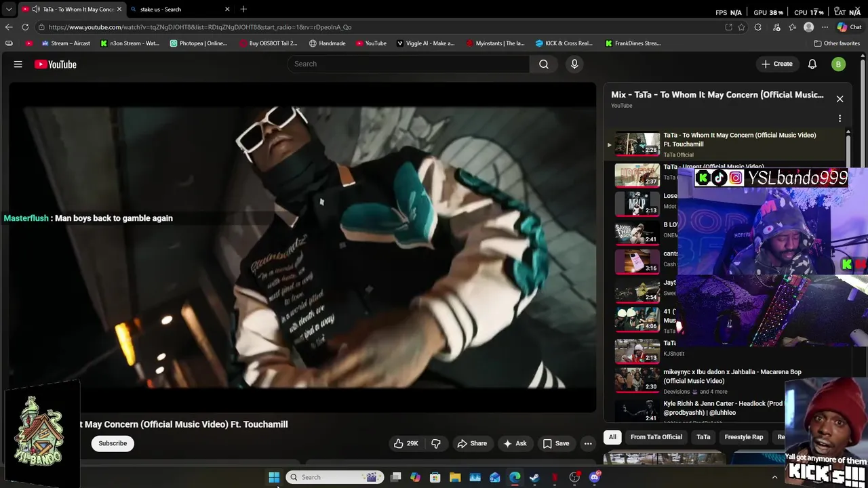868x488 pixels.
Task: Dislike the TaTa music video
Action: (x=436, y=443)
